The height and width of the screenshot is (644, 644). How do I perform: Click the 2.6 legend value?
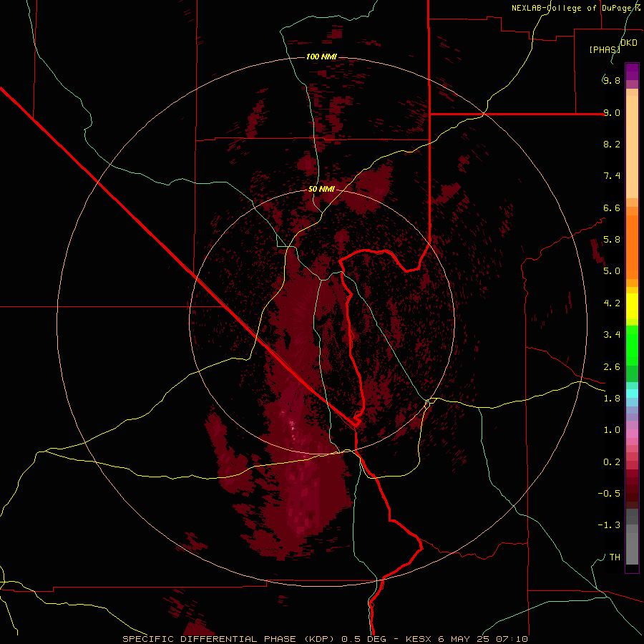612,367
